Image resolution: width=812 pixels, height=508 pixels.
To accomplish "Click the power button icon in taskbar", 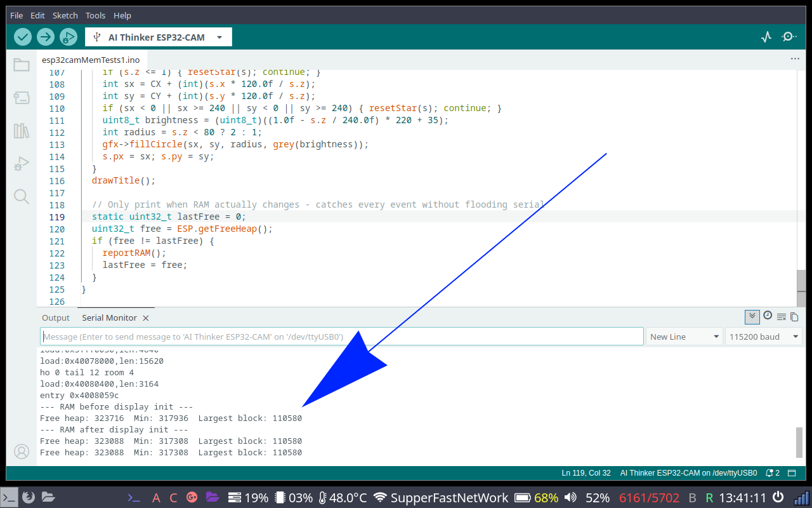I will [x=778, y=497].
